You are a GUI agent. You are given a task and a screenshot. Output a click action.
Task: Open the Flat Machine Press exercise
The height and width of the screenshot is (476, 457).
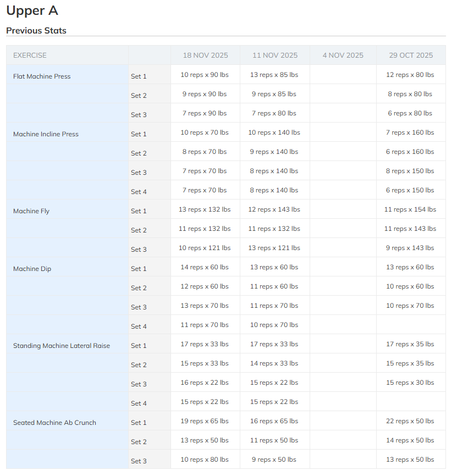tap(42, 76)
